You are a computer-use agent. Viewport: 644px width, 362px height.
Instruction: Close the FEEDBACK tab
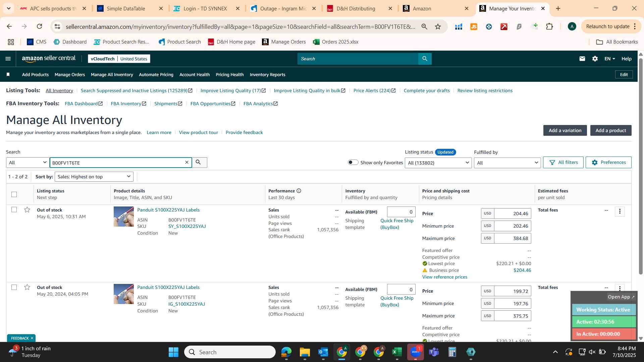click(x=32, y=338)
